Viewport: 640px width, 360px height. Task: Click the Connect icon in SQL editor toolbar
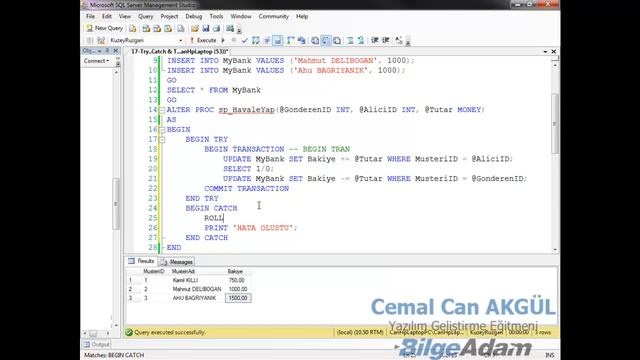(90, 40)
